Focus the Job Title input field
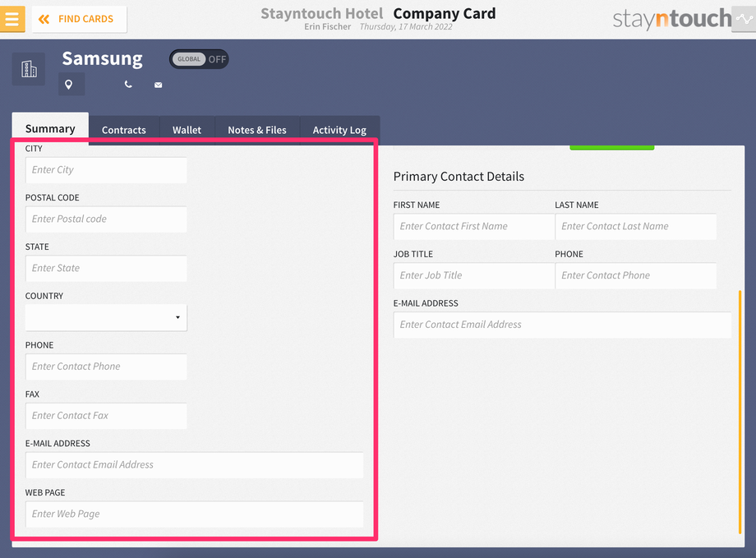 [x=474, y=276]
